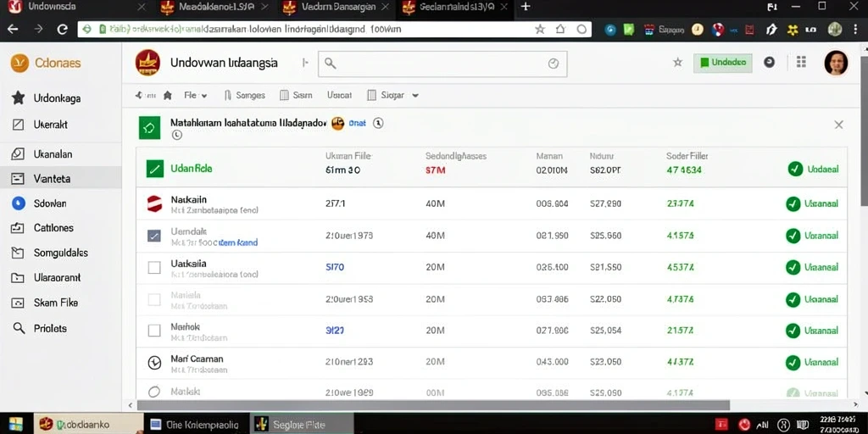
Task: Click the dark round icon next to Undadeo
Action: pyautogui.click(x=770, y=62)
